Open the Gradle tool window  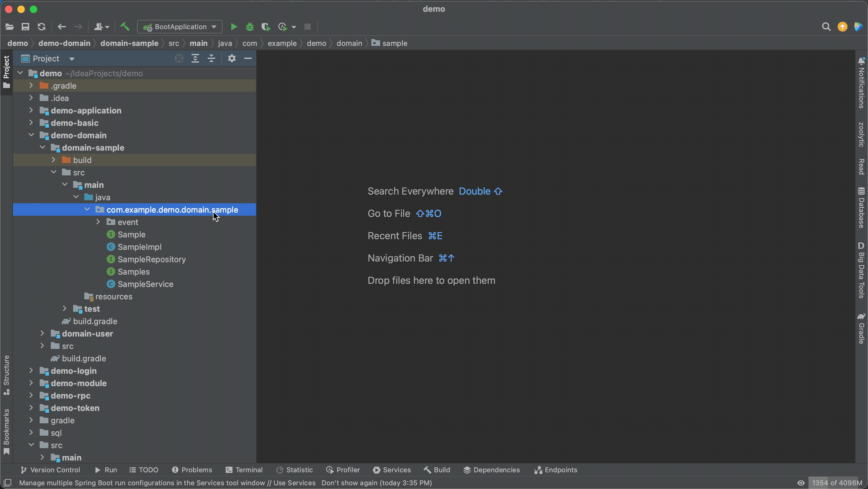[x=861, y=329]
